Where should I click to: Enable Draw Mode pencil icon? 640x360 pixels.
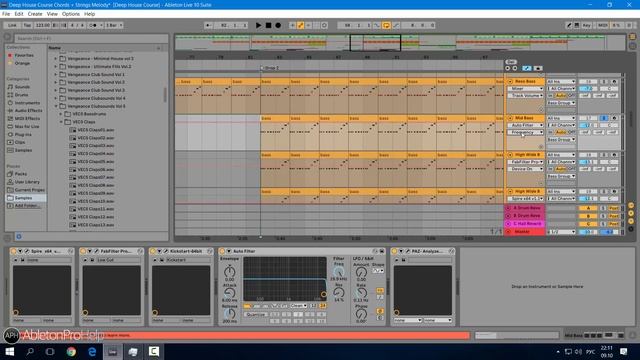pyautogui.click(x=569, y=25)
